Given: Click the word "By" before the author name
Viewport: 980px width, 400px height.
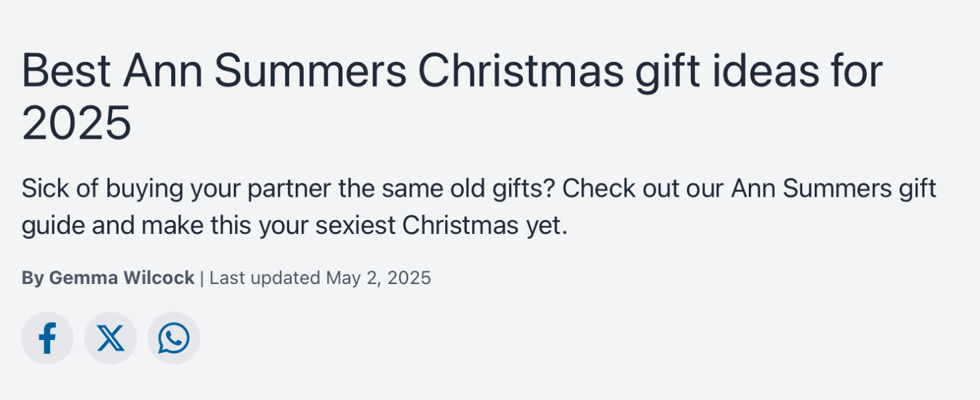Looking at the screenshot, I should [32, 278].
